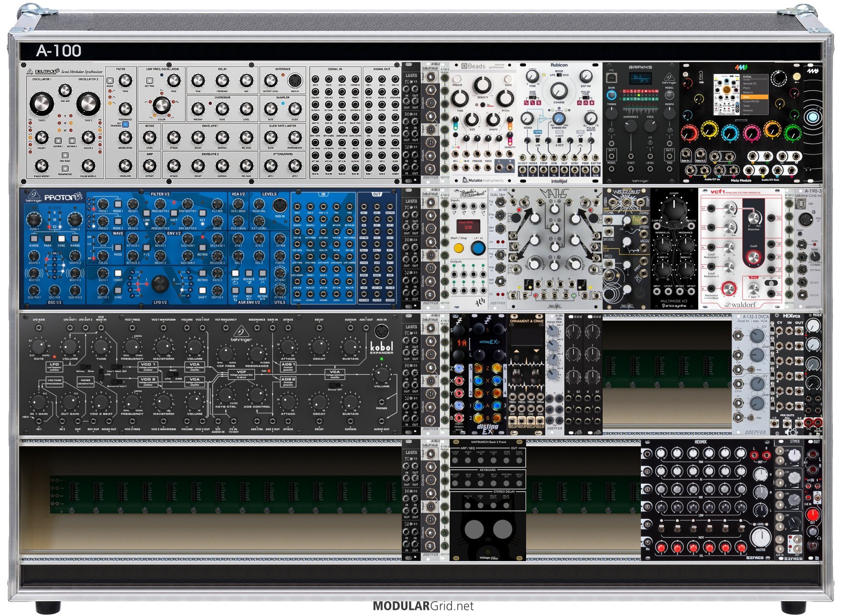
Task: Click the Neutron OCTAVE 2 button
Action: click(72, 141)
